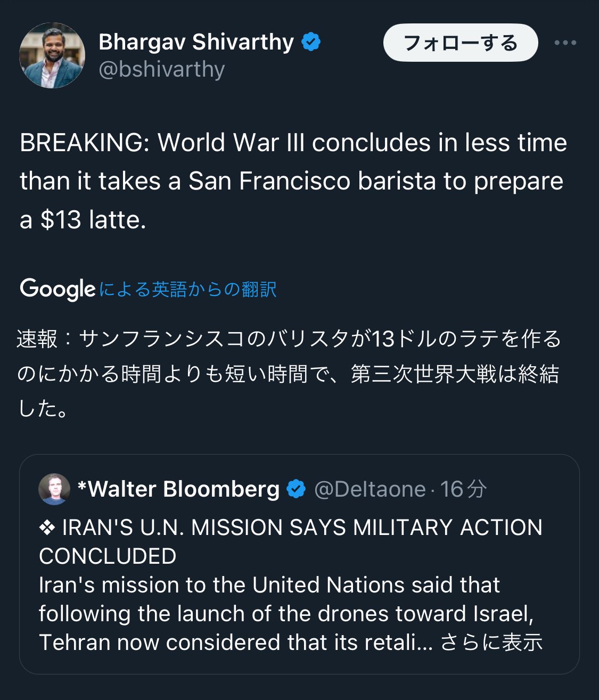The height and width of the screenshot is (700, 599).
Task: Open Walter Bloomberg's small avatar
Action: (54, 489)
